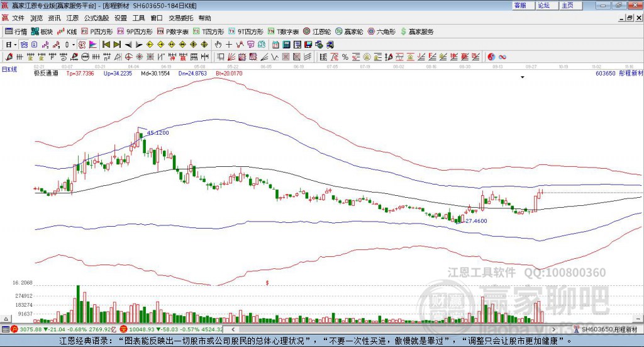This screenshot has height=347, width=644.
Task: Open the 日 period dropdown
Action: [11, 45]
